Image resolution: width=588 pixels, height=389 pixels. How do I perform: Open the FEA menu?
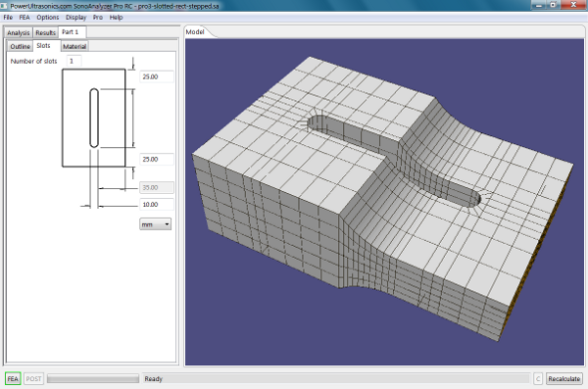pyautogui.click(x=24, y=18)
